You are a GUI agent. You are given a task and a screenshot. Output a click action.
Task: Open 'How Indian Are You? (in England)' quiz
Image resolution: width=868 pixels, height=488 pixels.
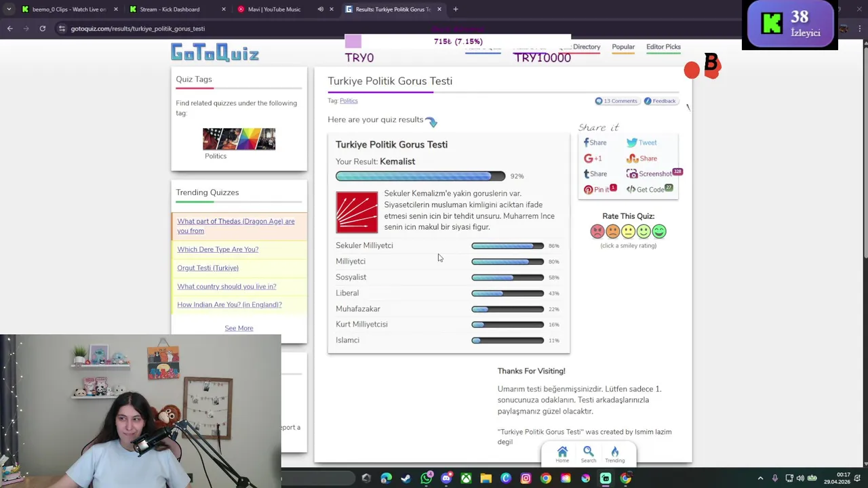(x=229, y=304)
